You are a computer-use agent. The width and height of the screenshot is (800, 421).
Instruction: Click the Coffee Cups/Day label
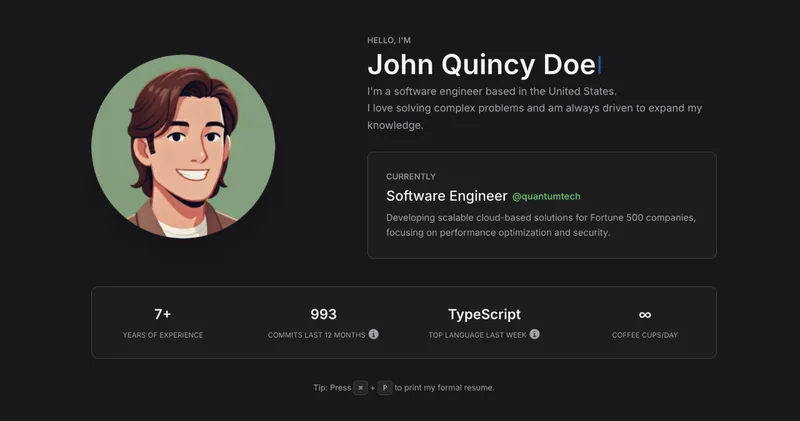click(x=645, y=335)
